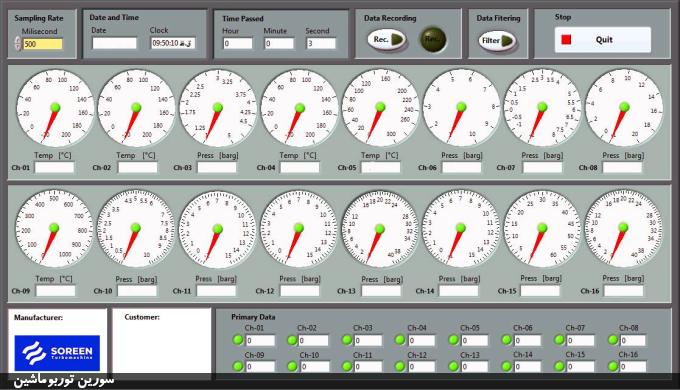This screenshot has height=390, width=680.
Task: Click the Primary Data Ch-01 value field
Action: pos(260,341)
